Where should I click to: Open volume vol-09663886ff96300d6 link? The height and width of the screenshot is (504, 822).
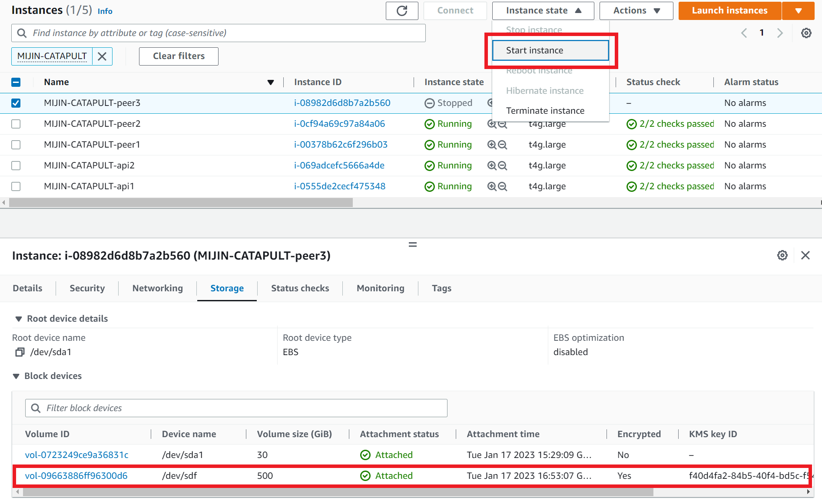[x=76, y=476]
